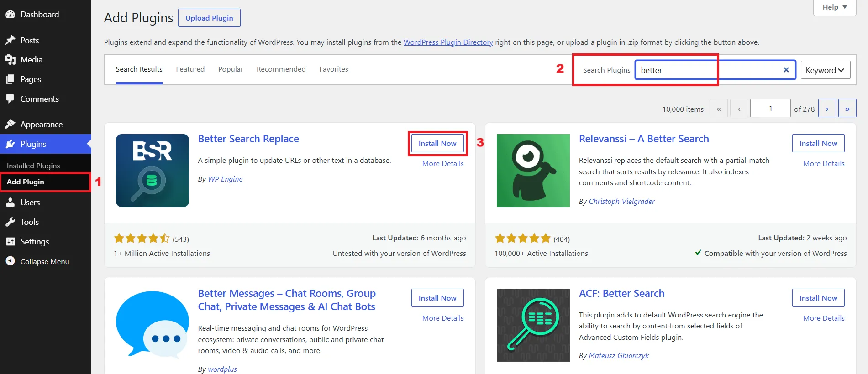Open More Details for Relevanssi

(824, 163)
